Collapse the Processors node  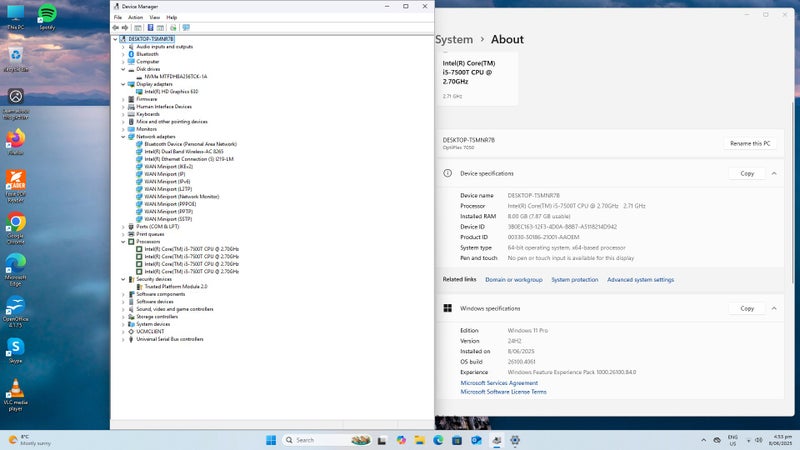(123, 242)
